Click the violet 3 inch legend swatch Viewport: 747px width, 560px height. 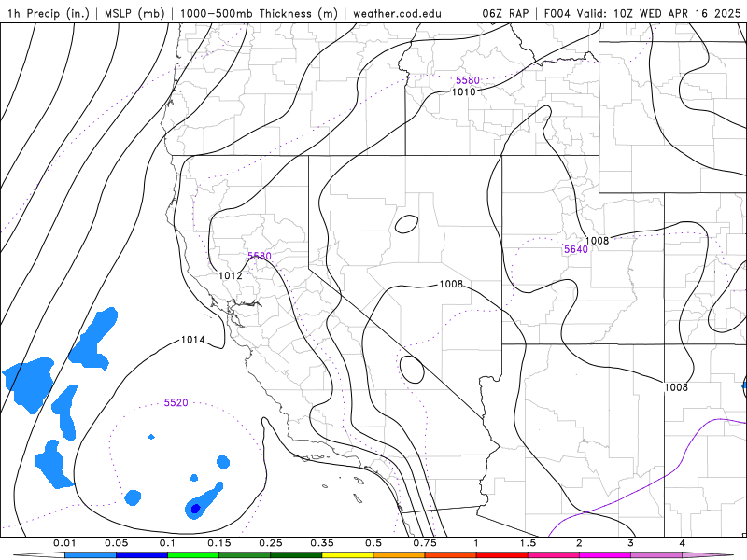[656, 555]
